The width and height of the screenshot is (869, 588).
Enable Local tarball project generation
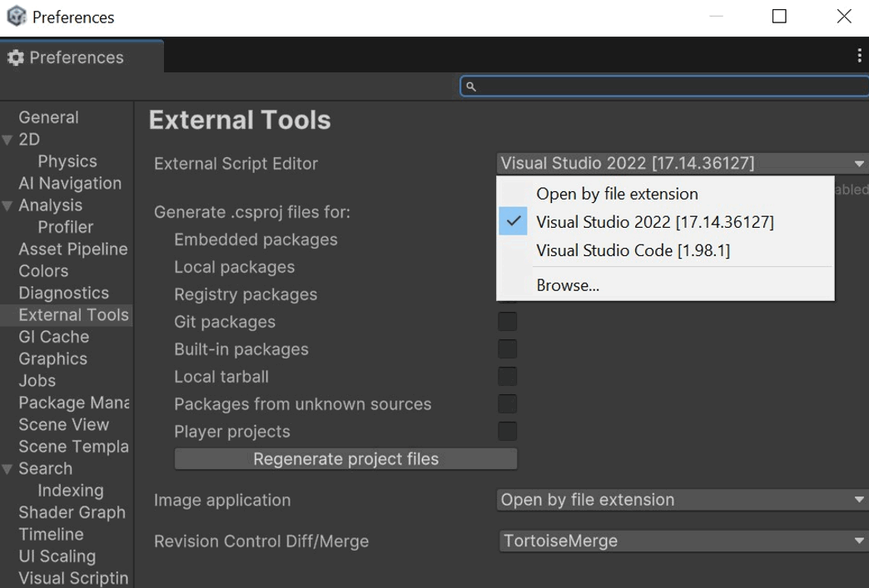pos(507,376)
